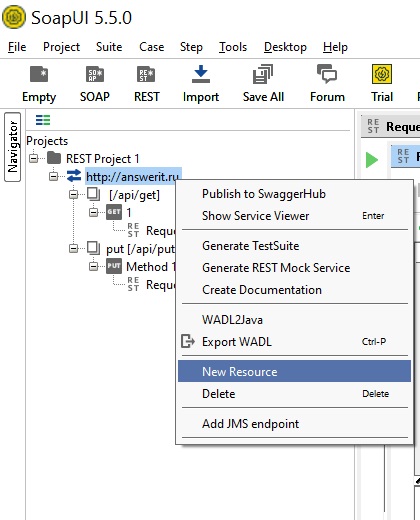Open the Tools menu

[x=233, y=47]
